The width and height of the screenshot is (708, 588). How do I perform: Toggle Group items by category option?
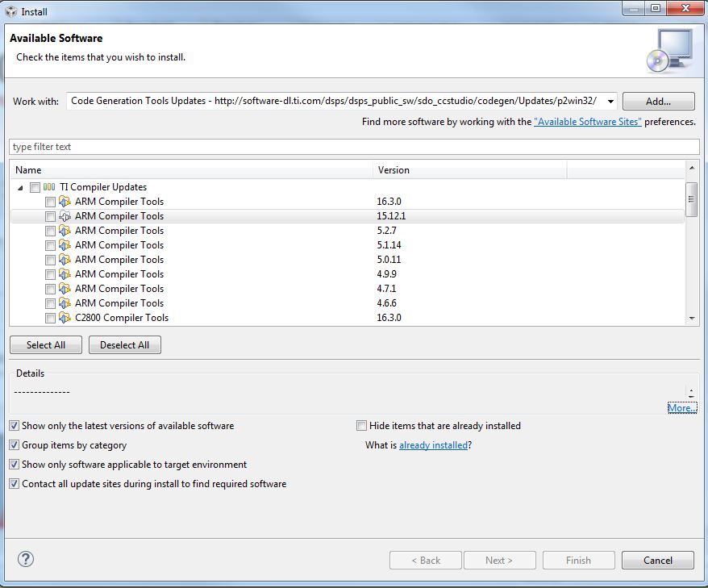15,445
